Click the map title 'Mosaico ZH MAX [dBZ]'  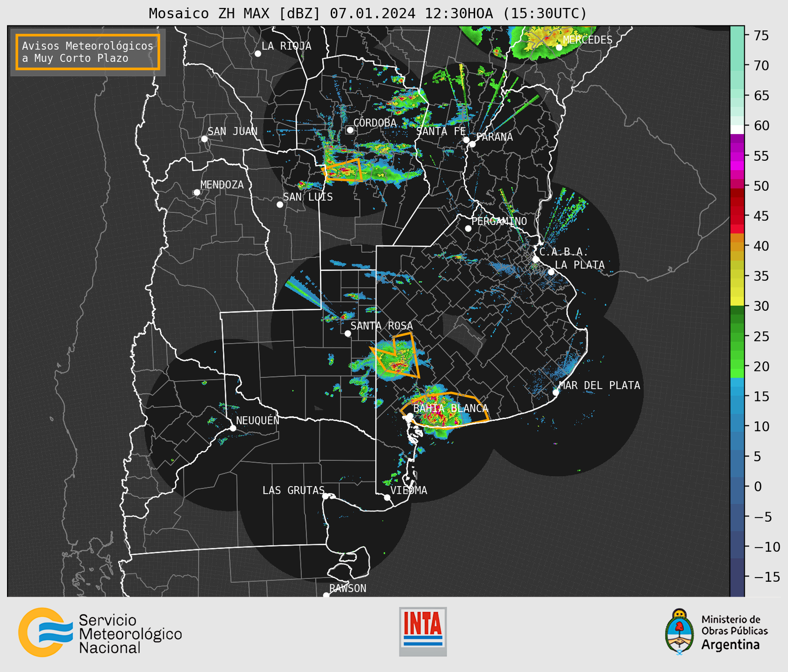(x=235, y=13)
